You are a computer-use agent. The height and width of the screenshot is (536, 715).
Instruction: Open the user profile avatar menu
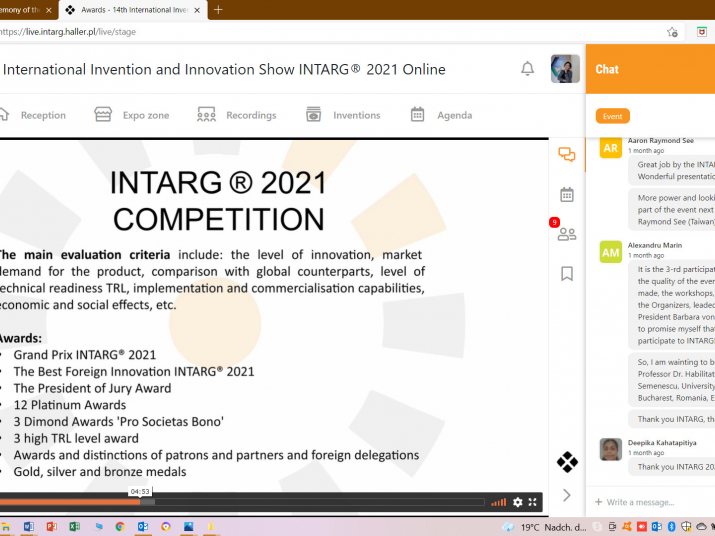click(565, 69)
